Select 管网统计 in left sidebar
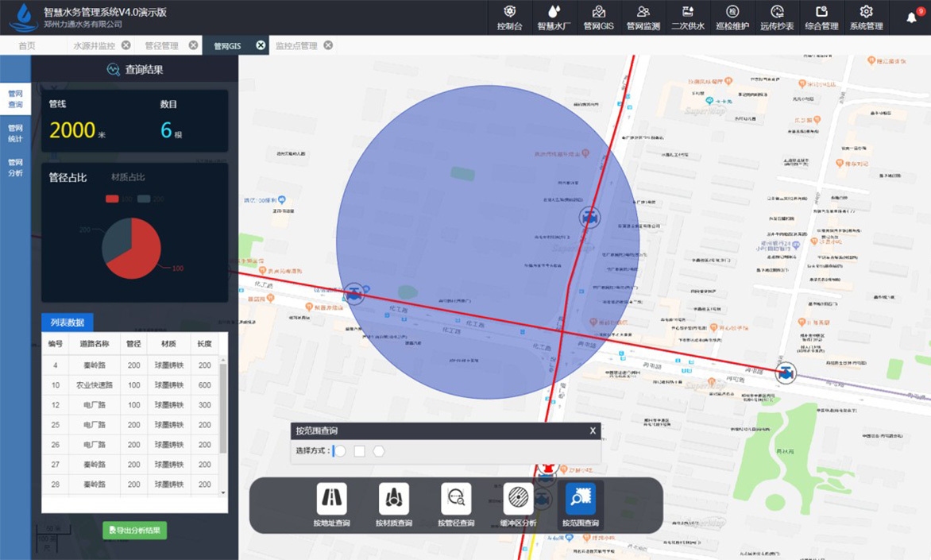 pos(15,133)
